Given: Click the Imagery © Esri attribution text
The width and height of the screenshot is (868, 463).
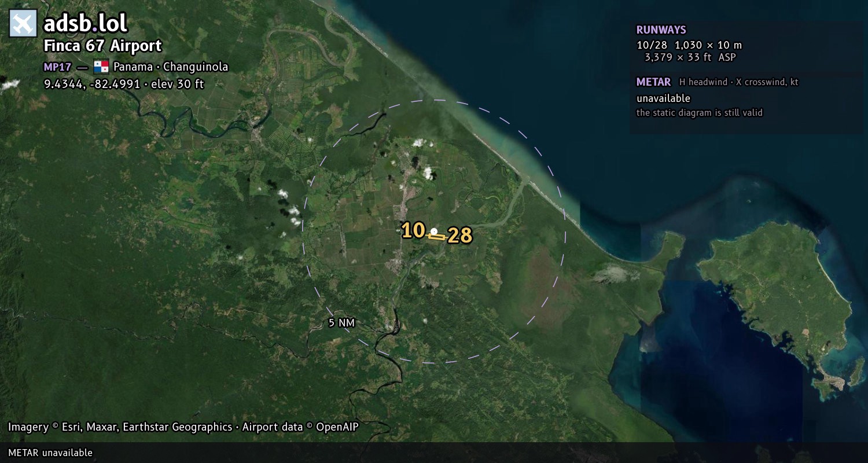Looking at the screenshot, I should click(183, 427).
